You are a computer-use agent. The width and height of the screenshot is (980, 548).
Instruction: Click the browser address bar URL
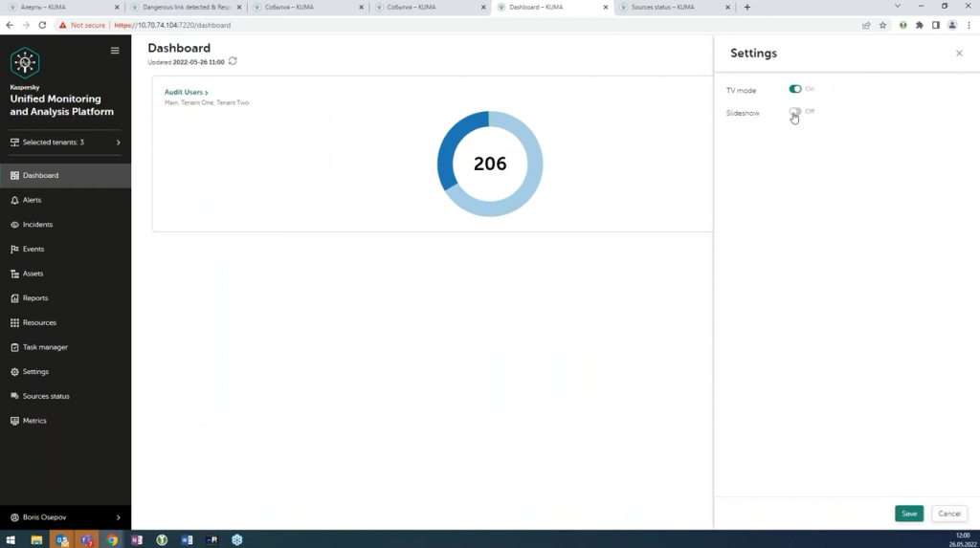tap(172, 25)
